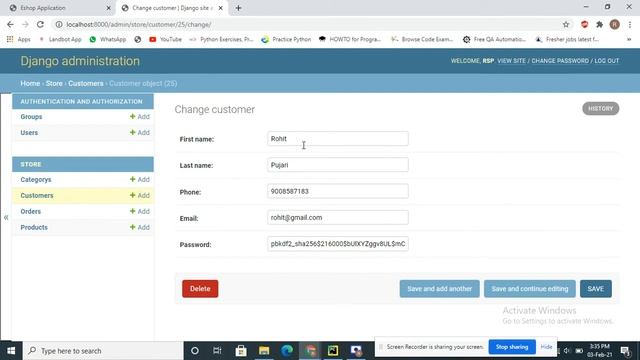Open Browse Code Examples bookmark
This screenshot has width=640, height=360.
pos(422,39)
